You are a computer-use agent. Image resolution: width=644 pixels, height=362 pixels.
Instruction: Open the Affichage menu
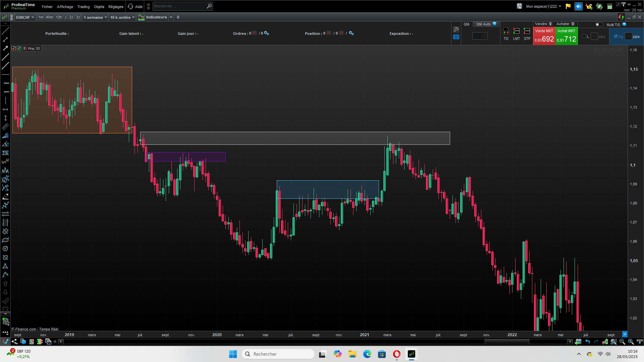tap(65, 7)
